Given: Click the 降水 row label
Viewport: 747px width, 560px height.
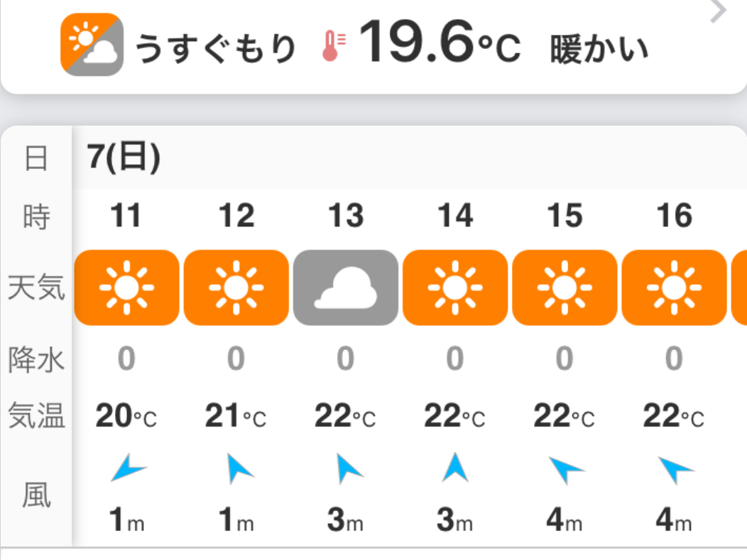Looking at the screenshot, I should click(x=36, y=359).
